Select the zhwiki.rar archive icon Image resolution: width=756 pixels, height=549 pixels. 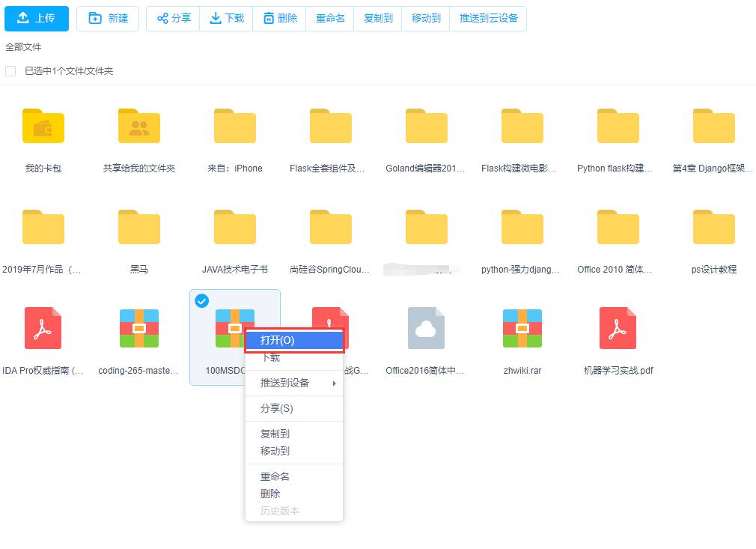pyautogui.click(x=522, y=329)
